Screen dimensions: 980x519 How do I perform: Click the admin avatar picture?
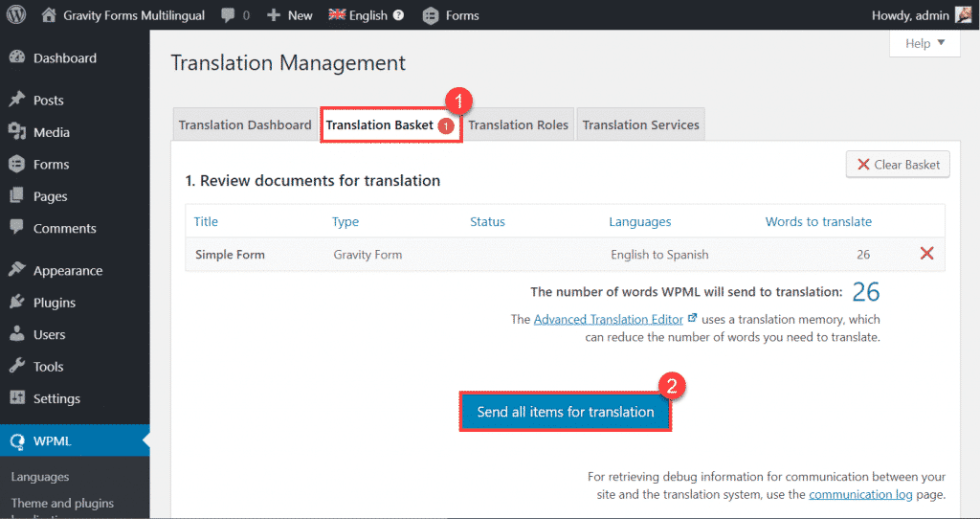[x=963, y=14]
